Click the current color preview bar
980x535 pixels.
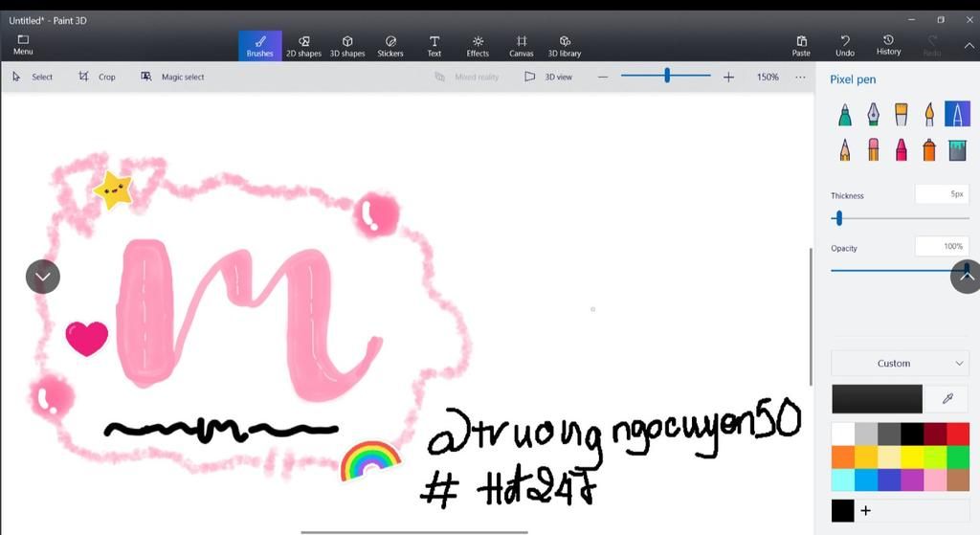pos(877,399)
